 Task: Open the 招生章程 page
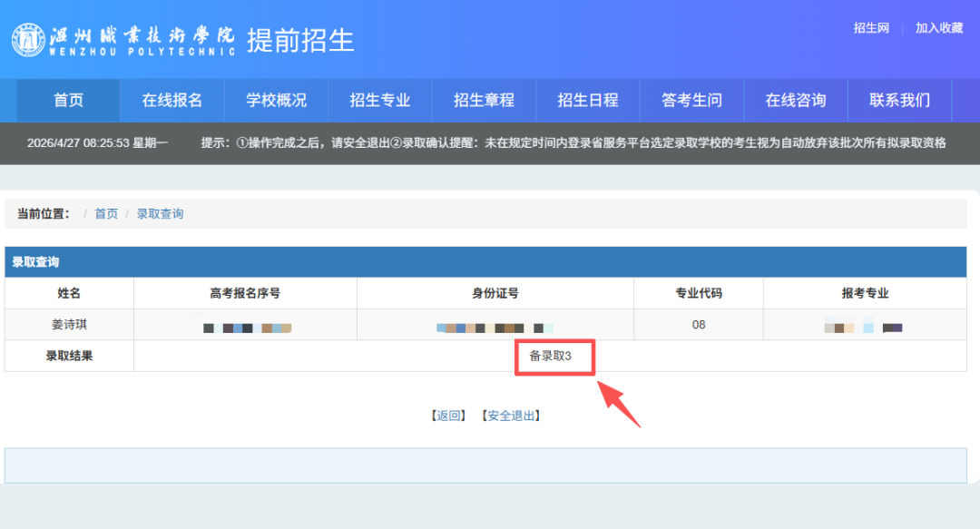484,100
